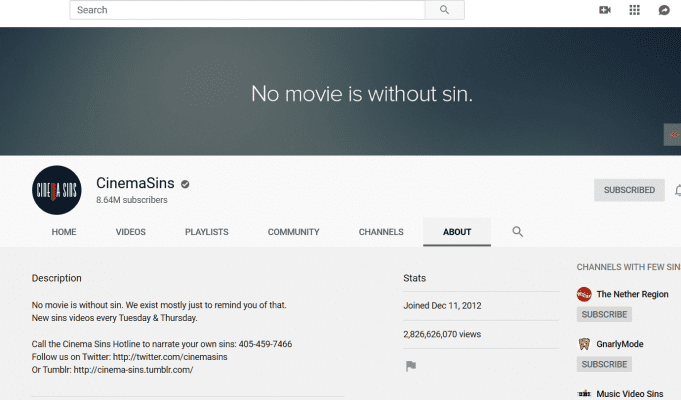Open the cinema-sins.tumblr.com link
681x400 pixels.
pyautogui.click(x=133, y=370)
